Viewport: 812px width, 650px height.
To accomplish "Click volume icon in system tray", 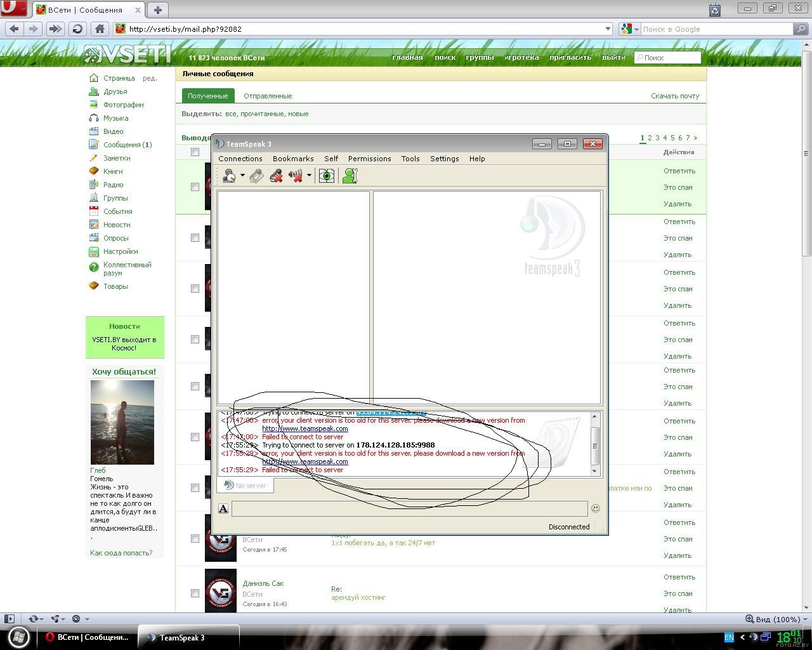I will (754, 637).
